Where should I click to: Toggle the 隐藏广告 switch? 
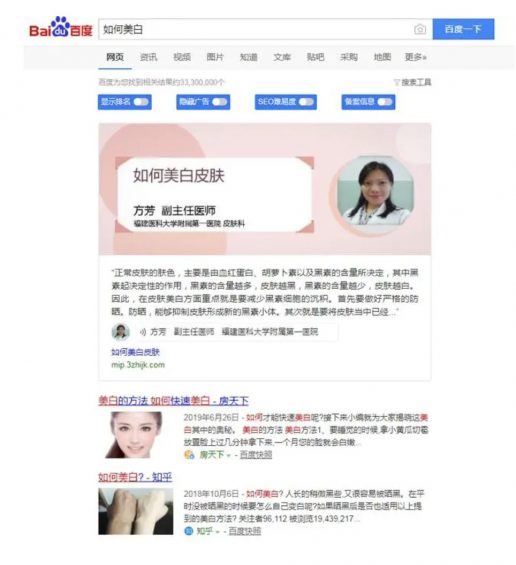coord(219,102)
